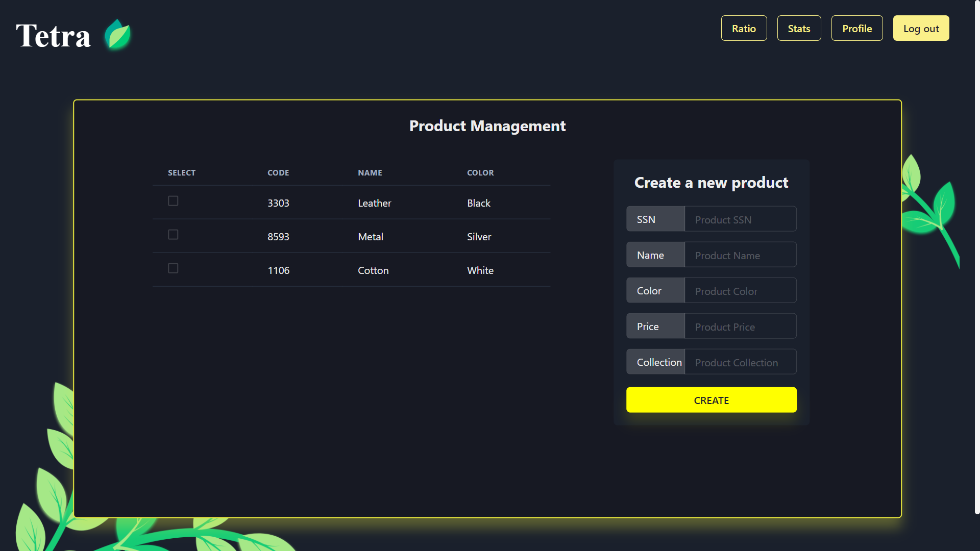This screenshot has width=980, height=551.
Task: Open the Ratio page
Action: (744, 29)
